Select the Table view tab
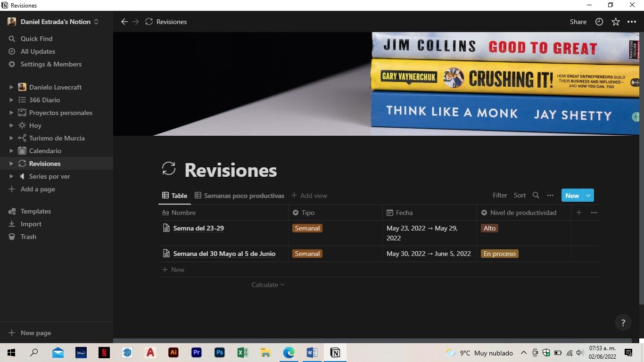The image size is (644, 362). click(174, 196)
